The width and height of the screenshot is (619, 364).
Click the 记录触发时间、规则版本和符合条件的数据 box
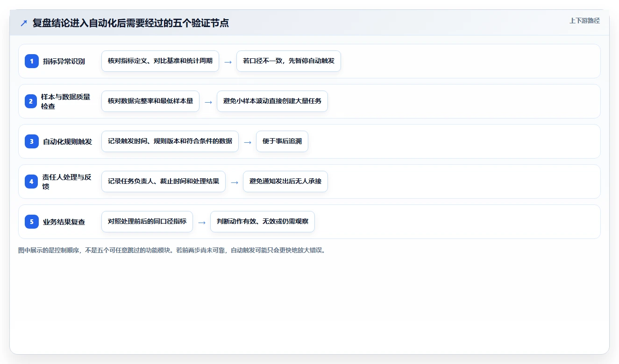(170, 141)
